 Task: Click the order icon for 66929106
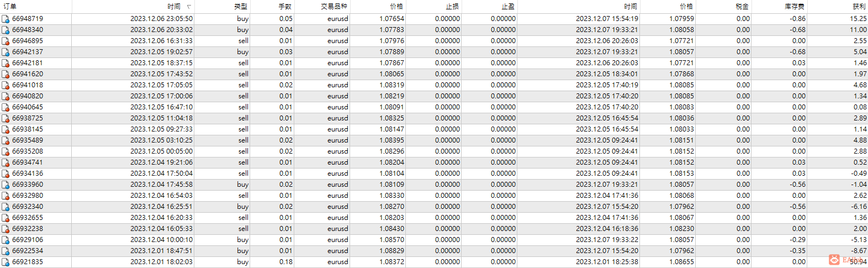(x=6, y=240)
